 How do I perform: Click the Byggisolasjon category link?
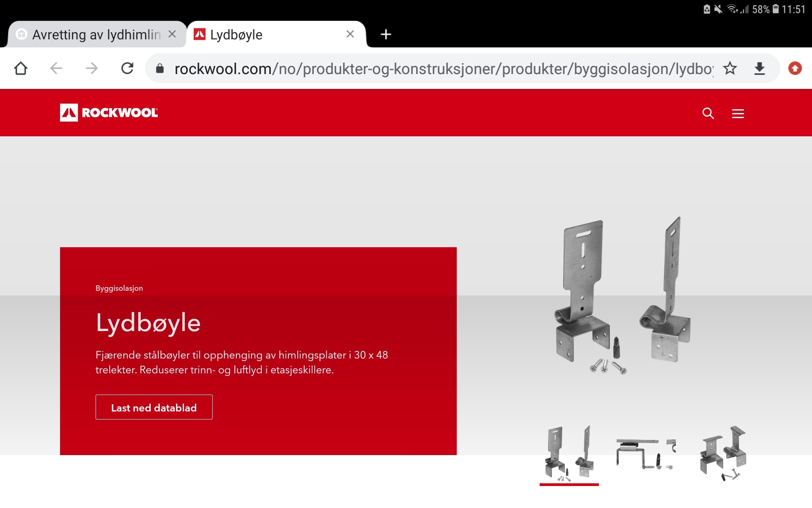119,288
